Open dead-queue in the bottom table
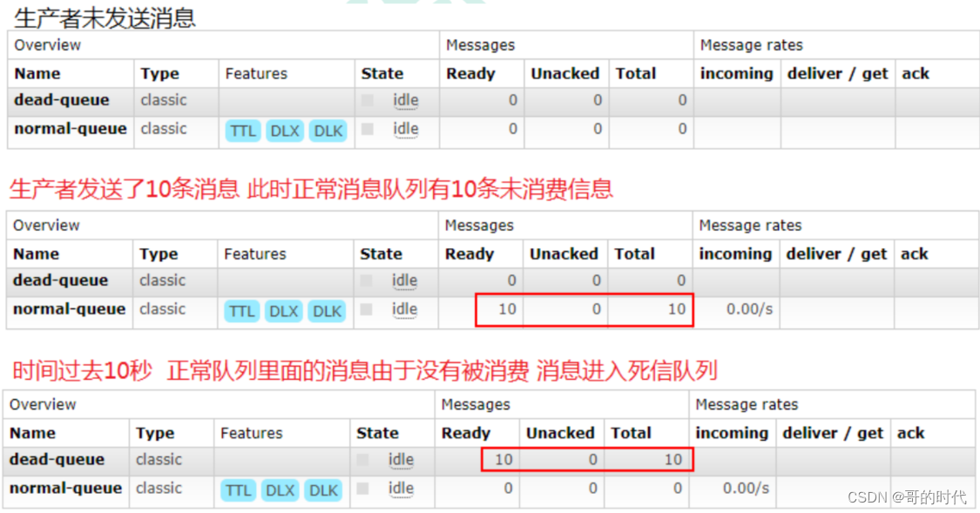 (x=57, y=459)
